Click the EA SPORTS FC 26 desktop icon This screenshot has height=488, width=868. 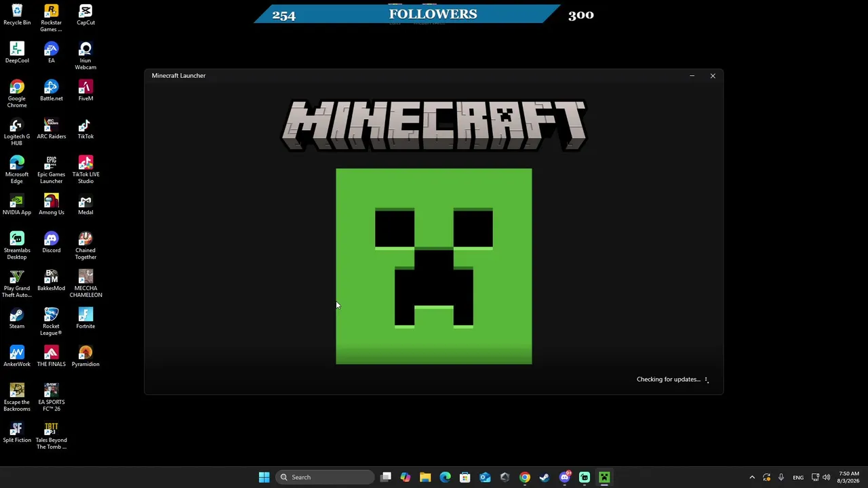(x=51, y=398)
